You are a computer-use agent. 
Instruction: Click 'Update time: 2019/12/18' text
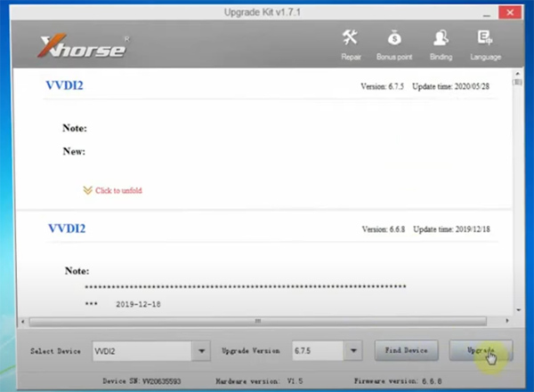pyautogui.click(x=451, y=229)
